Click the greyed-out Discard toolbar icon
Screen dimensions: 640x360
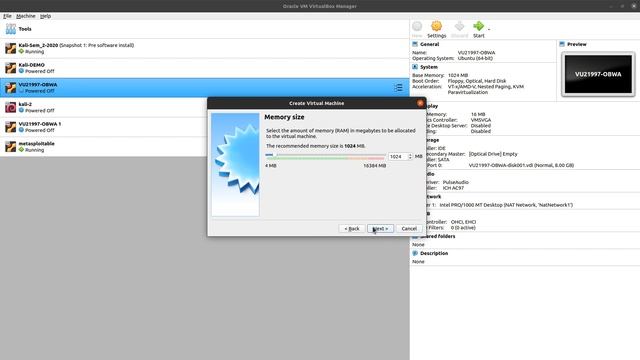(459, 26)
